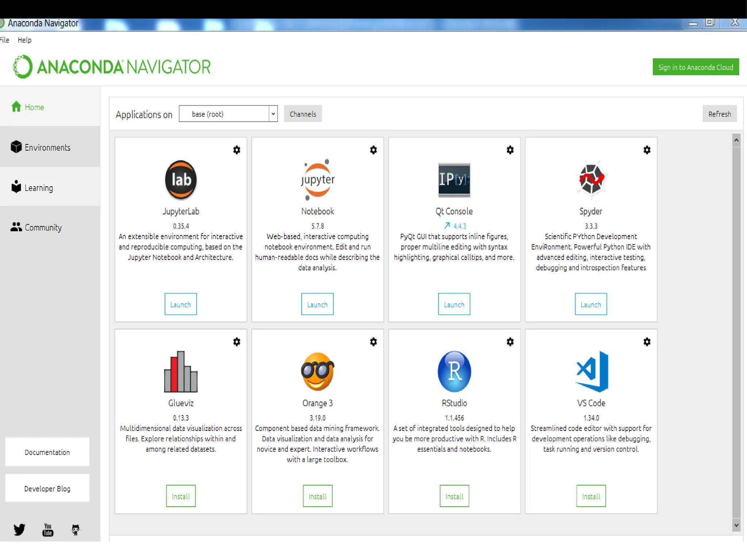Launch the Spyder application
747x560 pixels.
point(591,304)
